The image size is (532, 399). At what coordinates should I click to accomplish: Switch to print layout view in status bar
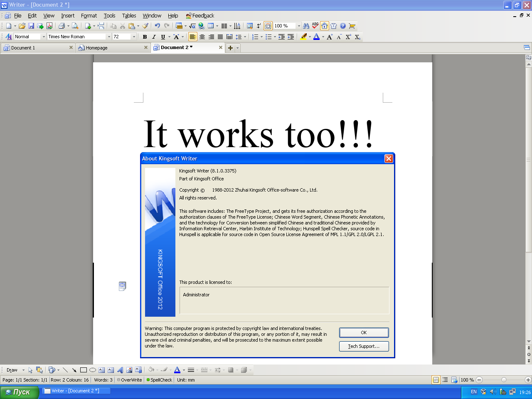pos(436,380)
